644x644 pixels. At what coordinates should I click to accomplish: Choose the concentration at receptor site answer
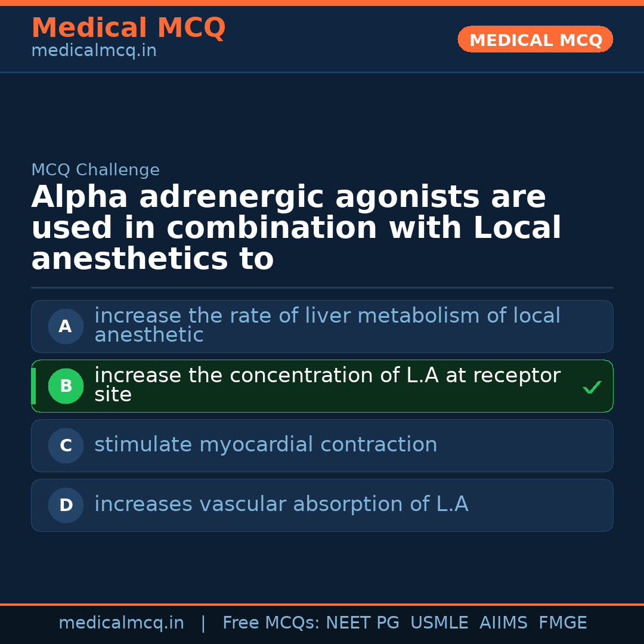(327, 385)
